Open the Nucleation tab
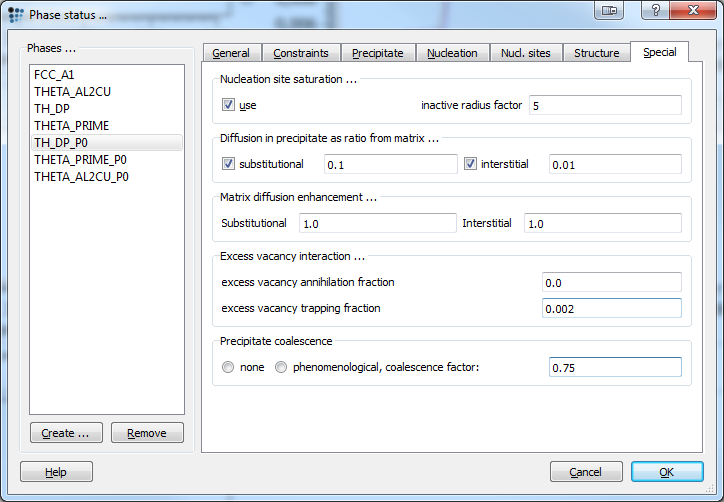 pos(452,53)
